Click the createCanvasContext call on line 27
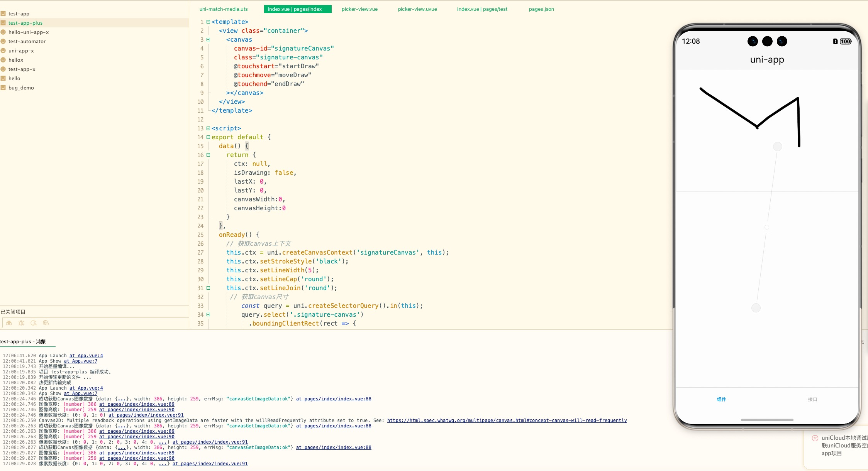Screen dimensions: 868x471 tap(317, 252)
